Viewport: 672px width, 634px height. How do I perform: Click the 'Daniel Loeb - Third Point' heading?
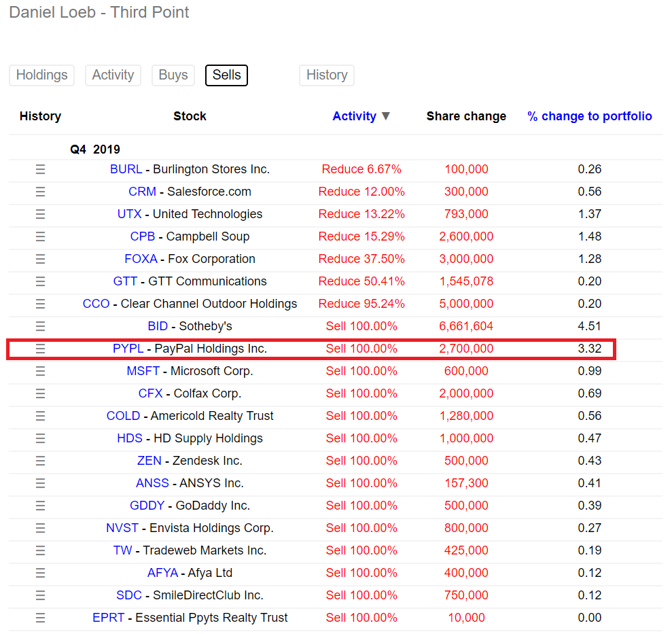99,12
